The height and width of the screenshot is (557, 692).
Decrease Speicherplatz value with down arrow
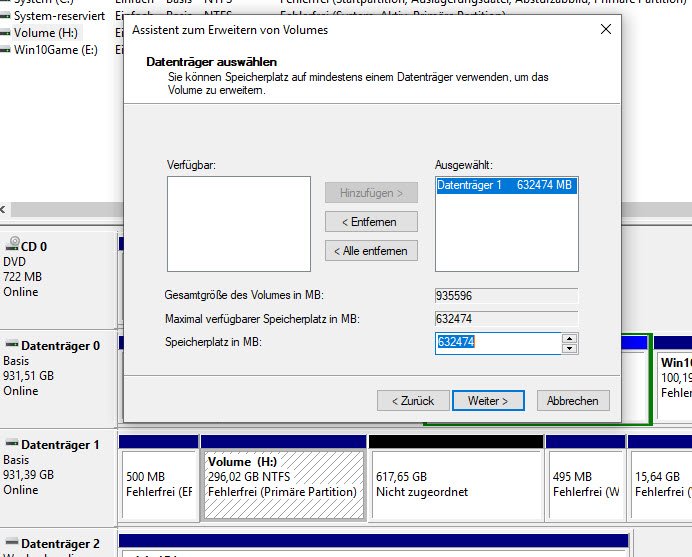[569, 349]
